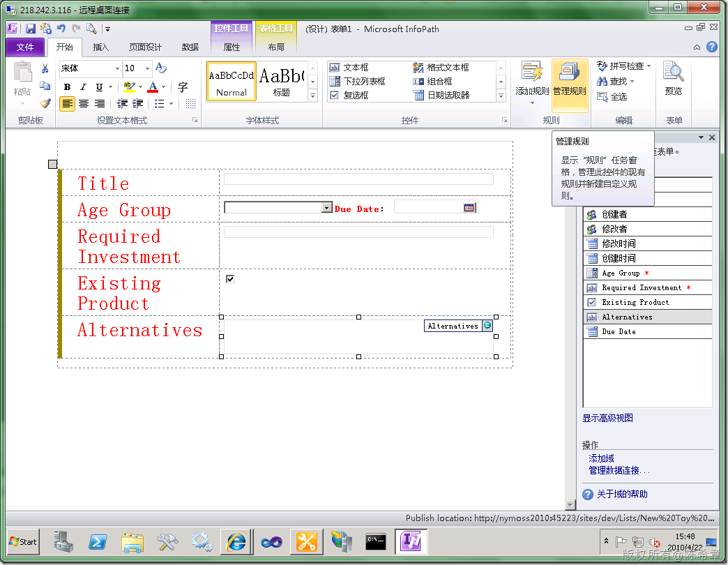Switch to the 页面设计 page design tab

click(x=145, y=47)
